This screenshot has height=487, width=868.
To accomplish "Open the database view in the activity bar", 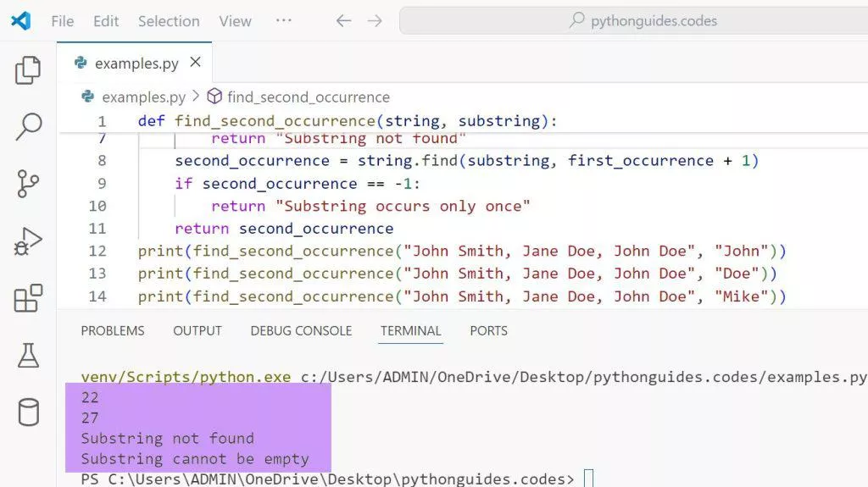I will coord(28,412).
